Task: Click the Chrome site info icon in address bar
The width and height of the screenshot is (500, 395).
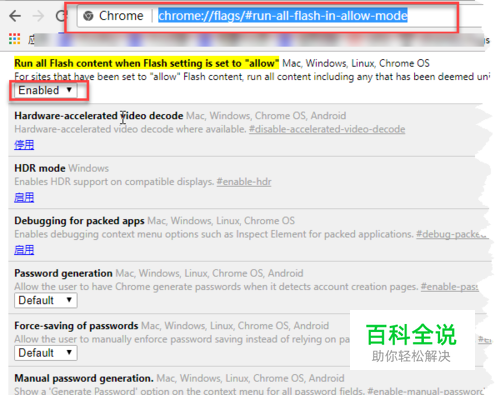Action: point(88,16)
